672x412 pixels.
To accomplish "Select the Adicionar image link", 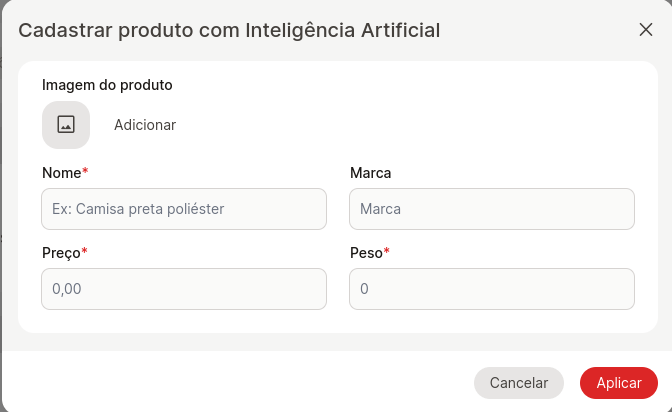I will click(145, 125).
